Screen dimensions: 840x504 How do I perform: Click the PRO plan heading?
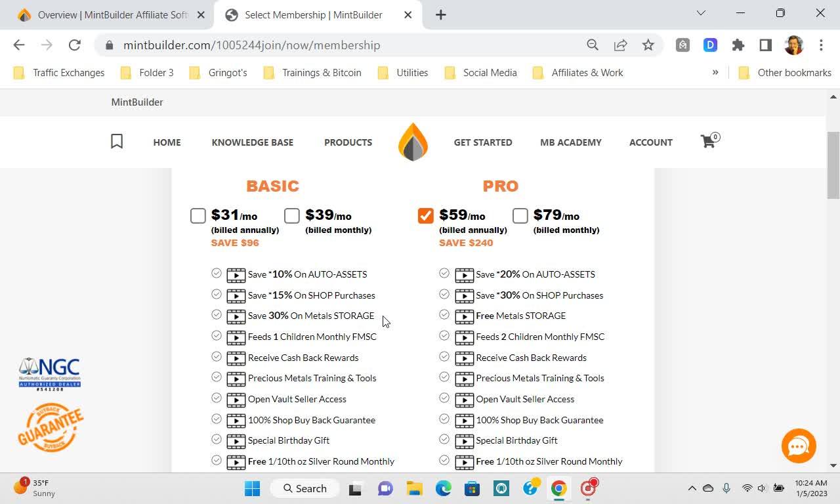501,186
